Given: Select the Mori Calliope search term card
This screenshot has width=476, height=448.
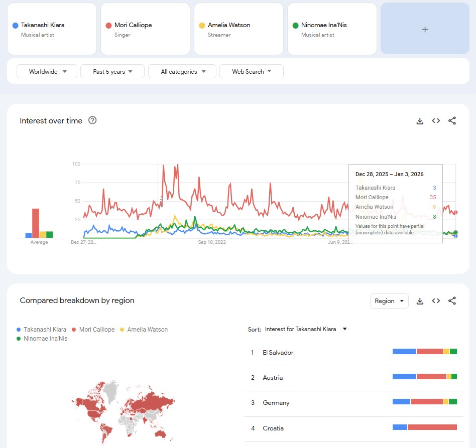Looking at the screenshot, I should [146, 29].
